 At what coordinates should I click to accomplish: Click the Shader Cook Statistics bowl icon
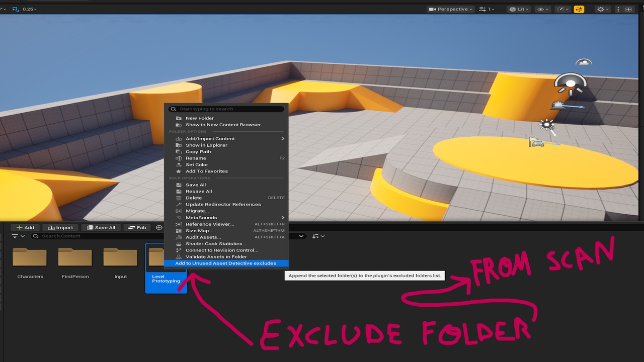[179, 244]
